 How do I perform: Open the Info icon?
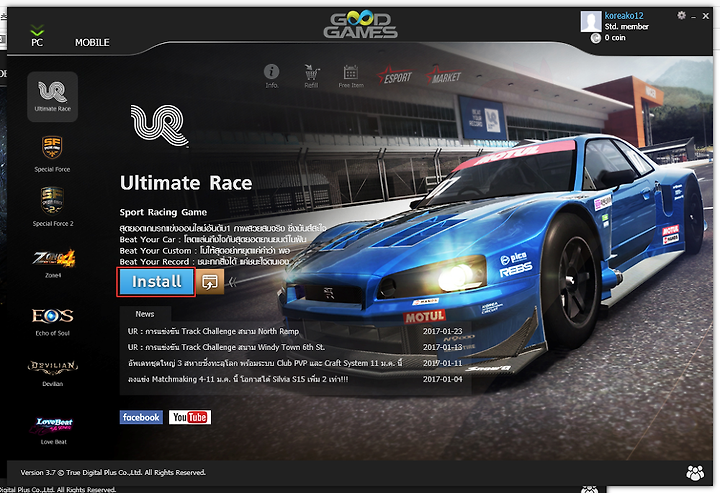coord(271,76)
